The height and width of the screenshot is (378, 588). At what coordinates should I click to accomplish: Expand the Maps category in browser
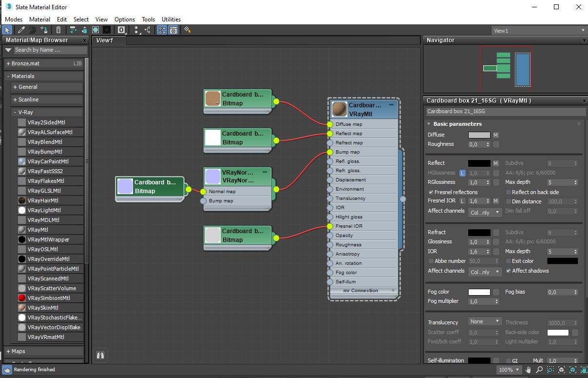(x=19, y=351)
